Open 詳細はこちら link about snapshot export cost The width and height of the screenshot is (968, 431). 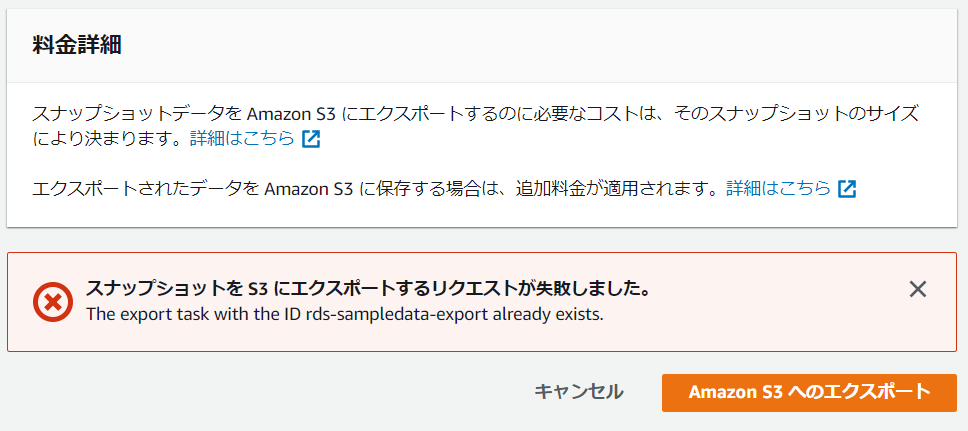[x=243, y=138]
